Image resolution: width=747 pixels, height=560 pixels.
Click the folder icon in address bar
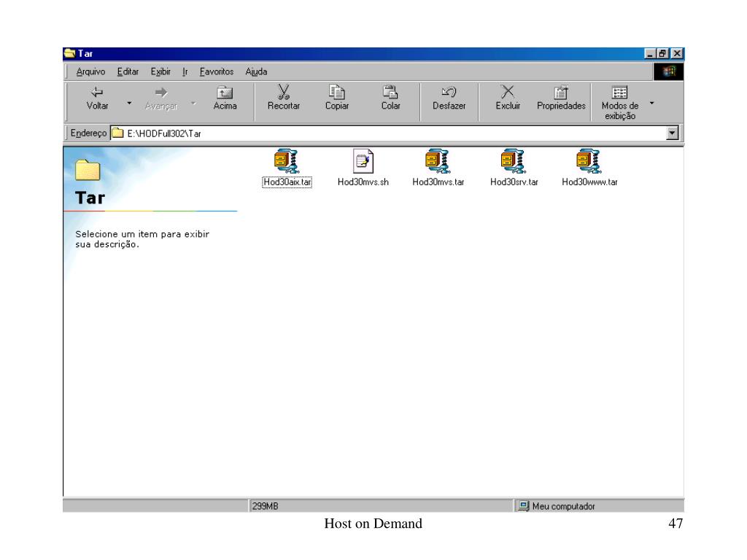[x=117, y=133]
